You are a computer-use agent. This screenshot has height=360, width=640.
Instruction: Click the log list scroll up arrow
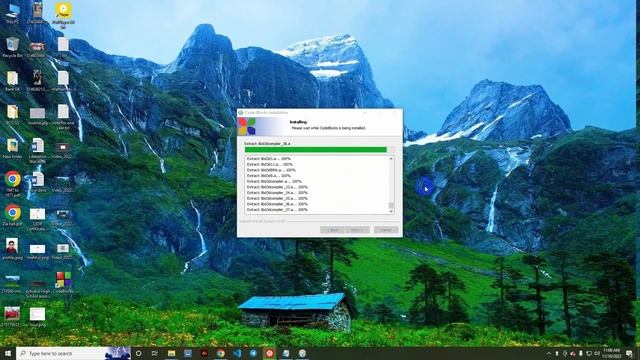click(x=391, y=158)
